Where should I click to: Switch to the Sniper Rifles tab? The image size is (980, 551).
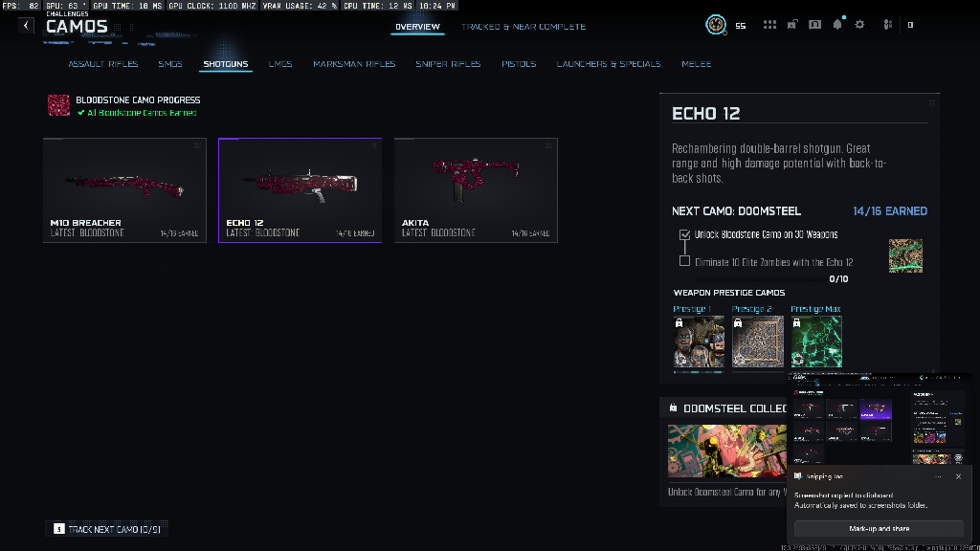pos(448,64)
